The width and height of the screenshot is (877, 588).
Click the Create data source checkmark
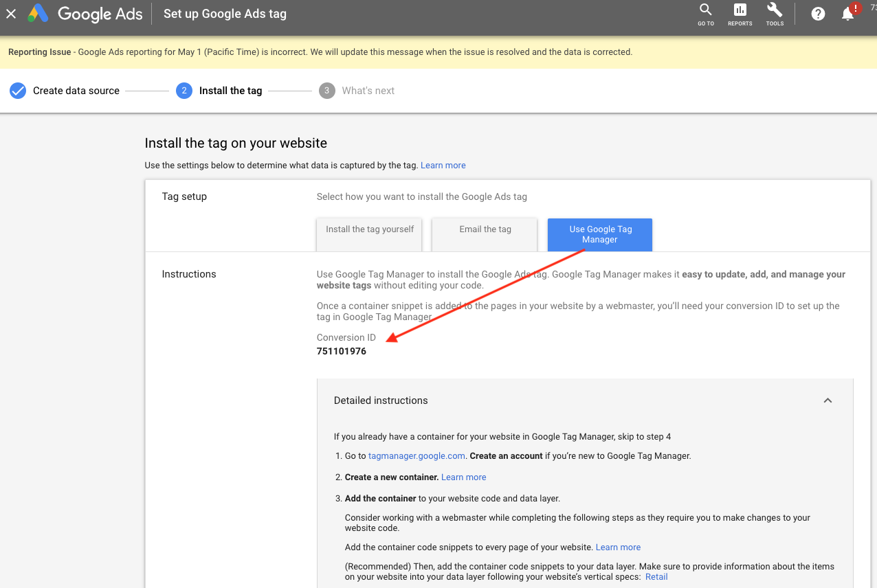pos(18,91)
